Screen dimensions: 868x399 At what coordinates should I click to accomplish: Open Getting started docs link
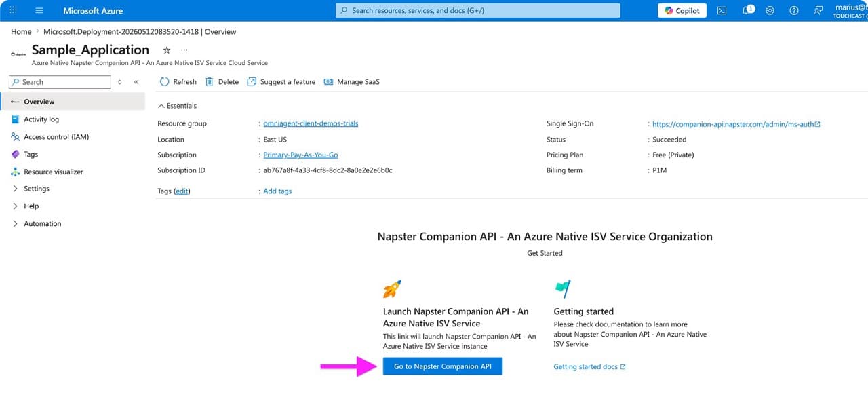(x=589, y=367)
